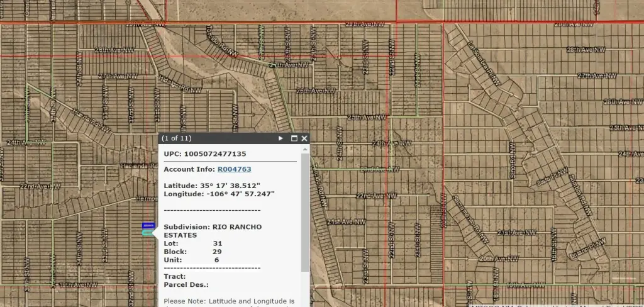This screenshot has height=307, width=644.
Task: Click the "(1 of 11)" popup title
Action: [177, 138]
